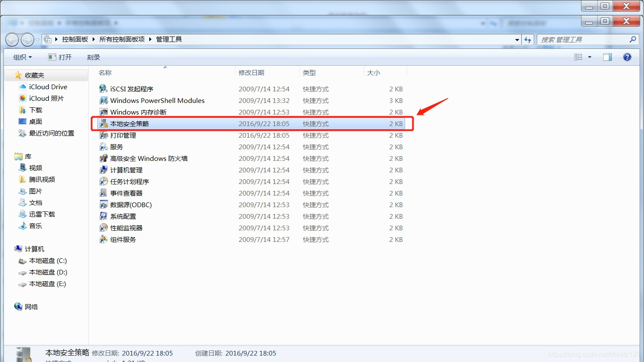Select the 任务计划程序 clock icon
644x362 pixels.
[103, 182]
